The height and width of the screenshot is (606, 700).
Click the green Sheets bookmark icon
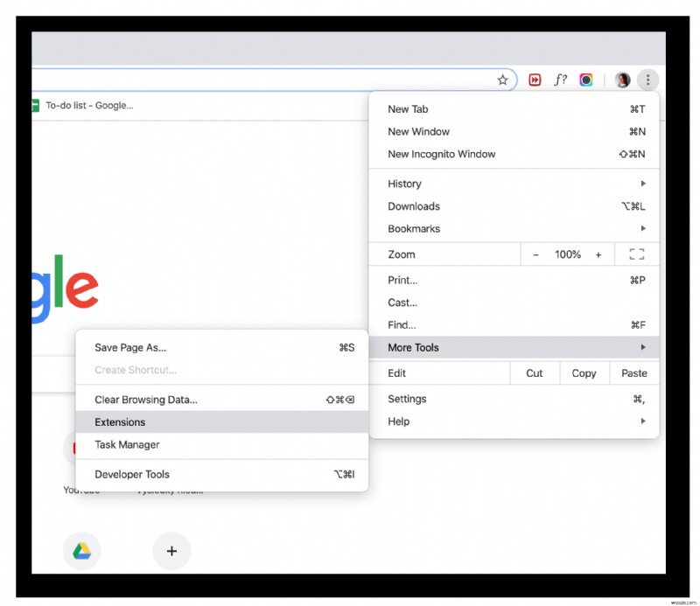point(35,106)
